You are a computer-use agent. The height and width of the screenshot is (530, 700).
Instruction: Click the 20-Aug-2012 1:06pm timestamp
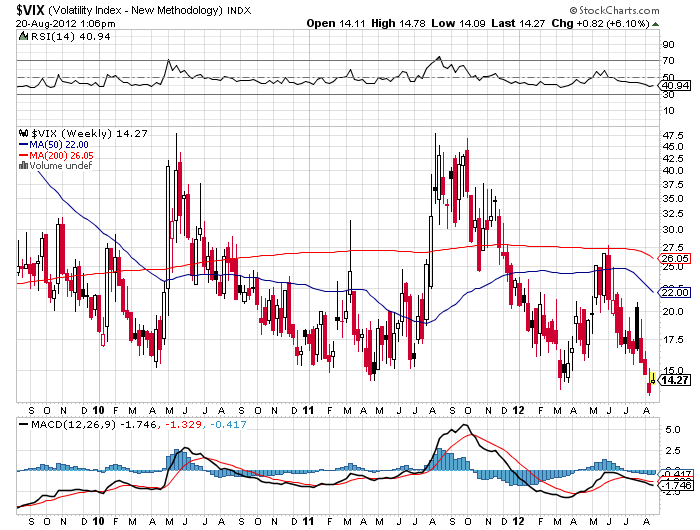click(x=66, y=24)
